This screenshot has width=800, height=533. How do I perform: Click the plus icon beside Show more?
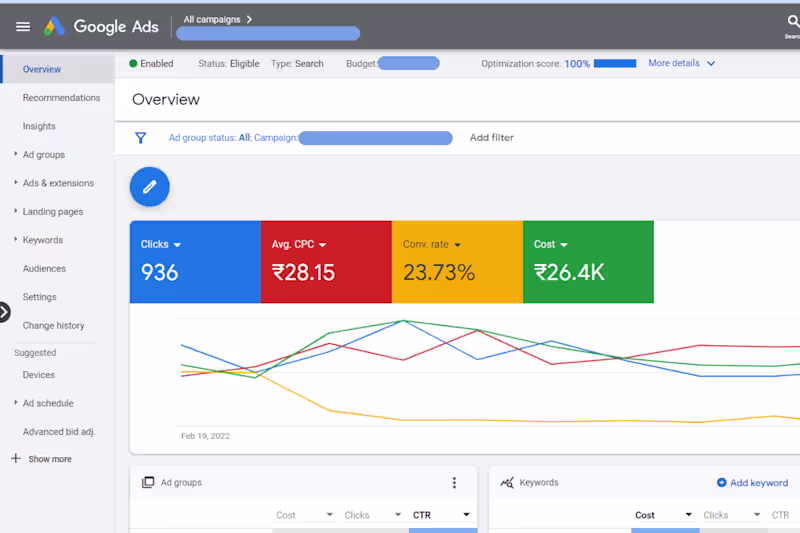[x=16, y=458]
